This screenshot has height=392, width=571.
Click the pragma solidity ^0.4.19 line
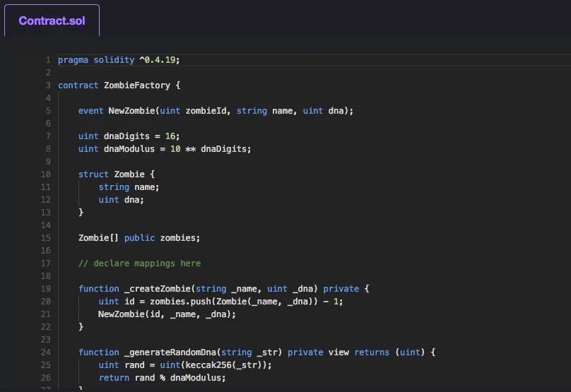pyautogui.click(x=119, y=60)
